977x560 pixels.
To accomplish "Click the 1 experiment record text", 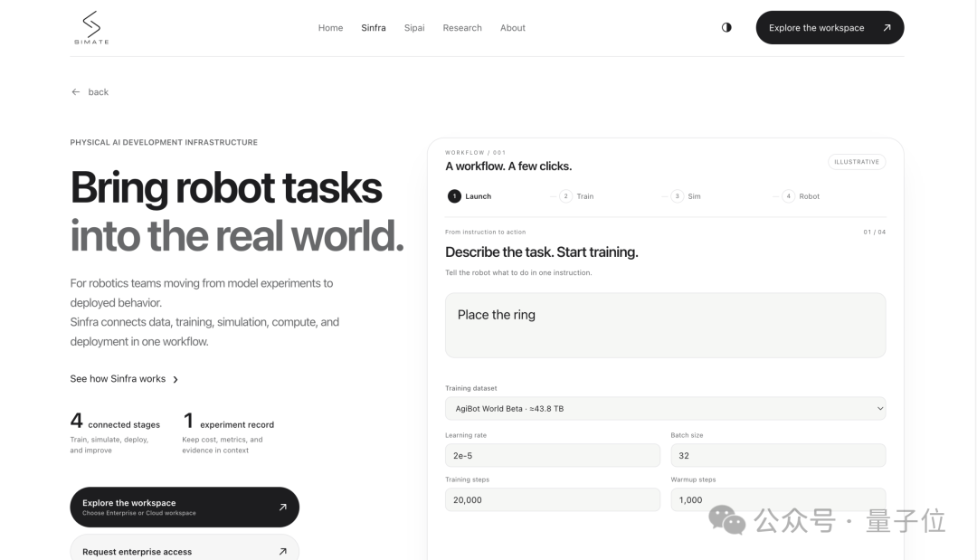I will click(229, 422).
